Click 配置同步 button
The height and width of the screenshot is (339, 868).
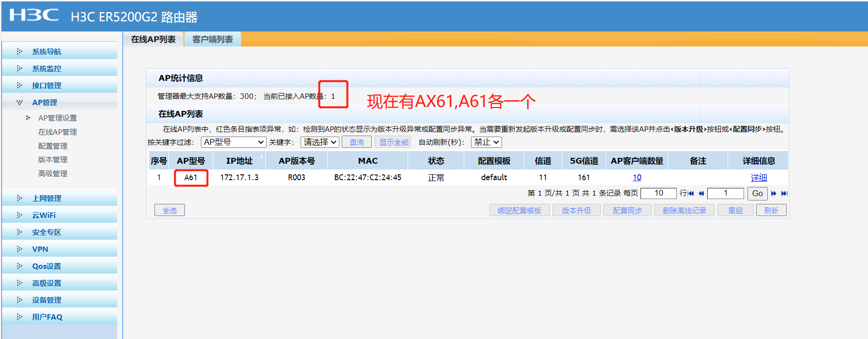tap(627, 210)
